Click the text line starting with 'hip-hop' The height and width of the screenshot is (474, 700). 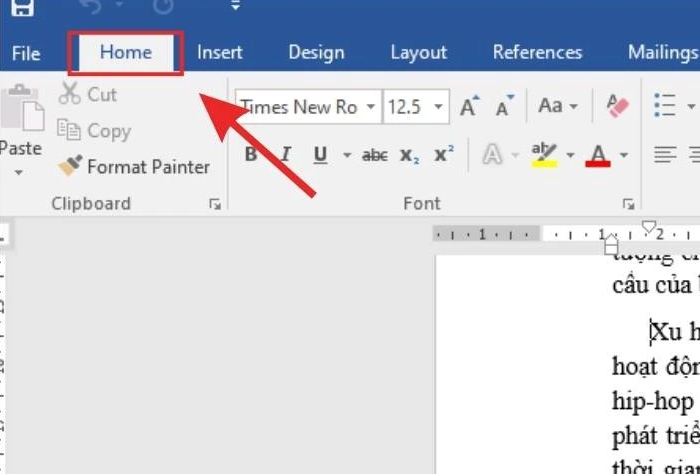point(654,402)
